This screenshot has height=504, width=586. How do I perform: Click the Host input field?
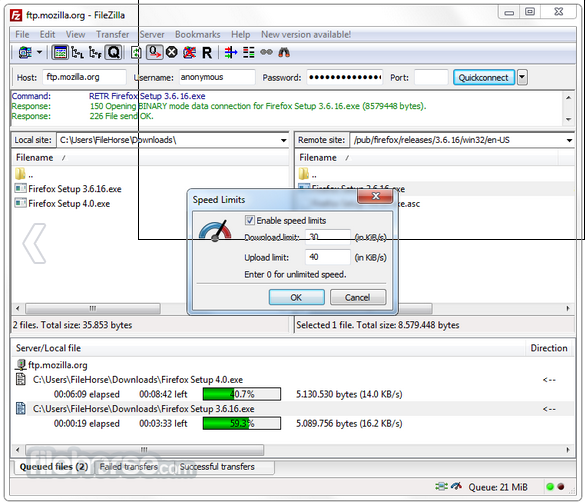click(84, 77)
